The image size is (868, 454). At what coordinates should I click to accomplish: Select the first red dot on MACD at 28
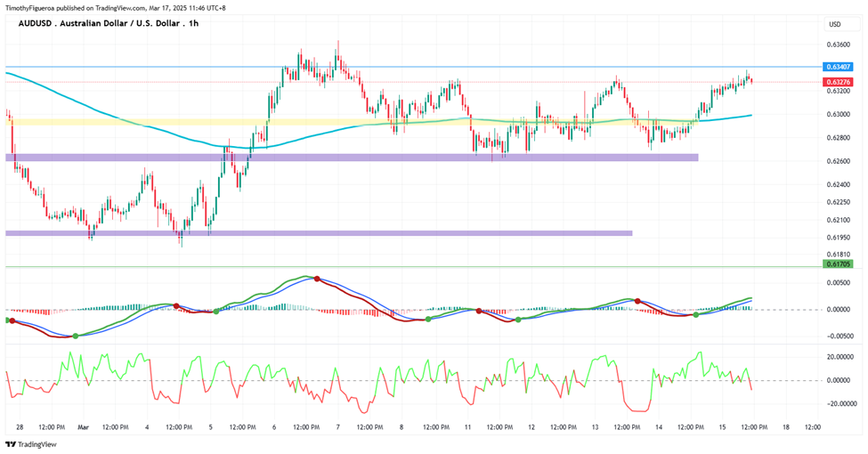(12, 321)
